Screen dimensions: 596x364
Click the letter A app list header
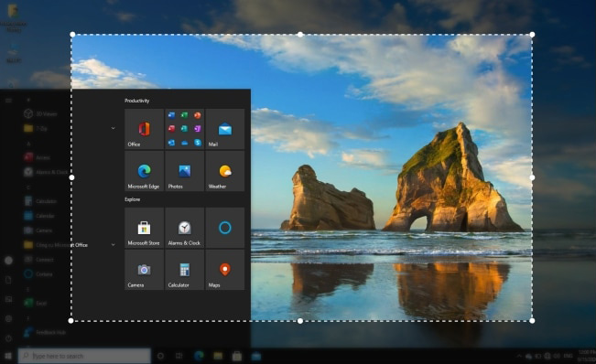click(28, 144)
